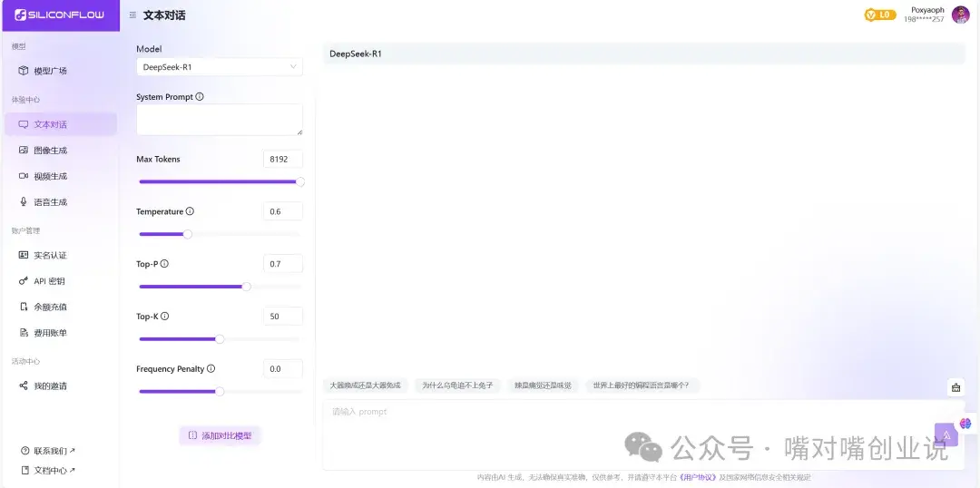
Task: Click the SiliconFlow logo
Action: coord(59,15)
